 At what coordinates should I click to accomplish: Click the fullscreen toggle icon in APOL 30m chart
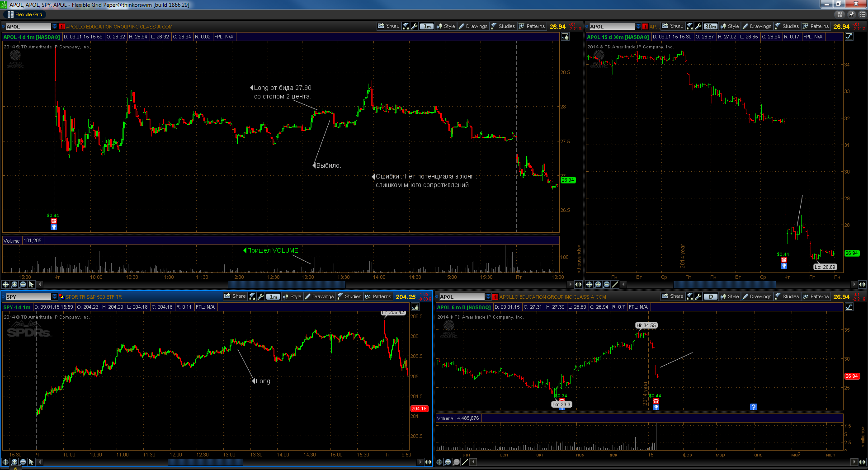[x=690, y=26]
